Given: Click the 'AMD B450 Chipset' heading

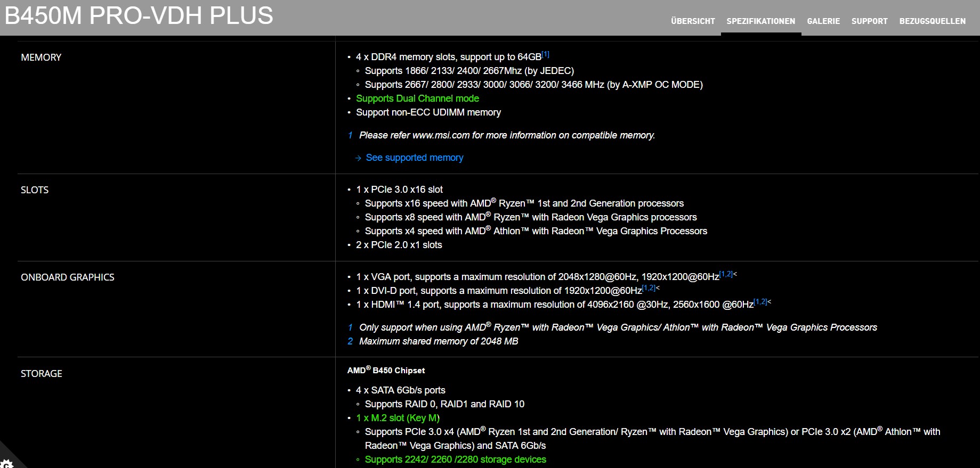Looking at the screenshot, I should click(386, 370).
